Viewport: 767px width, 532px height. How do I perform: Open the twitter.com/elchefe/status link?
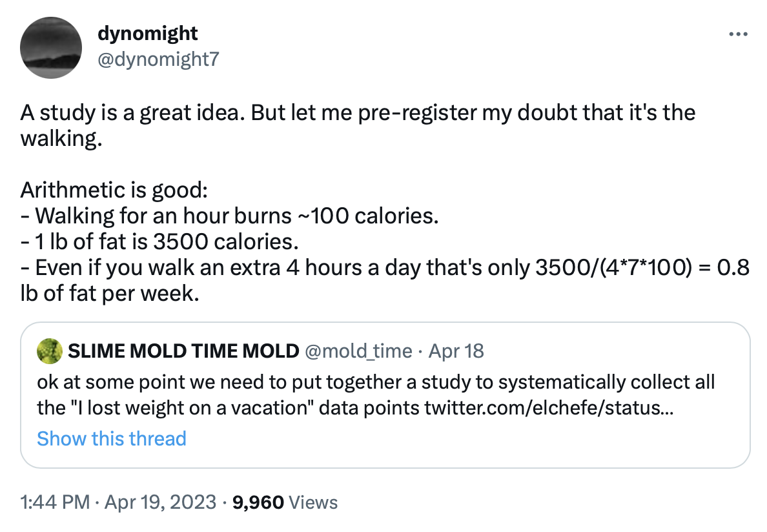tap(549, 409)
